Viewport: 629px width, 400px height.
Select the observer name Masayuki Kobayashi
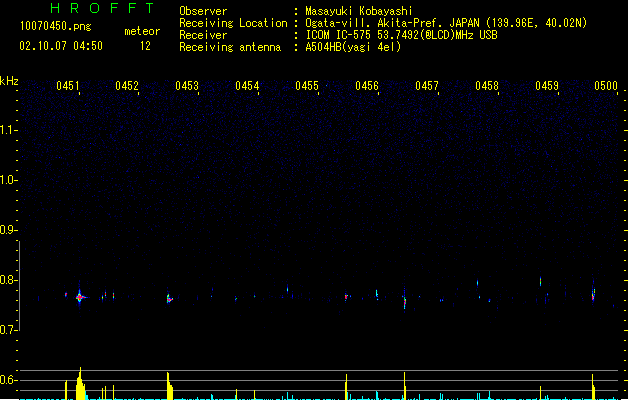(359, 11)
